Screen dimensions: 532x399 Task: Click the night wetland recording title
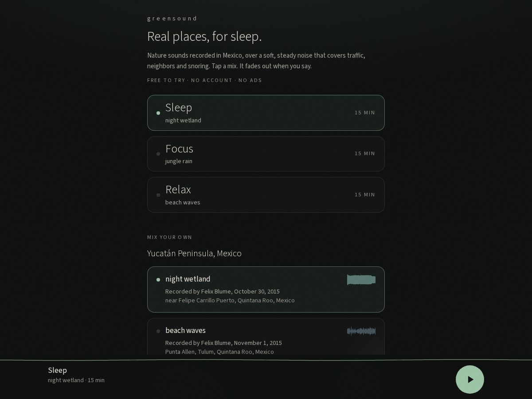point(188,279)
